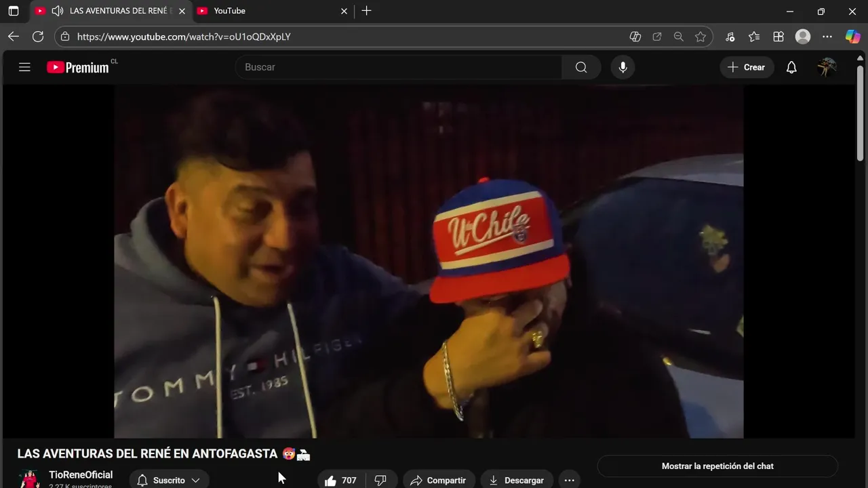Click the zoom out magnifier icon
Viewport: 868px width, 488px height.
(679, 37)
